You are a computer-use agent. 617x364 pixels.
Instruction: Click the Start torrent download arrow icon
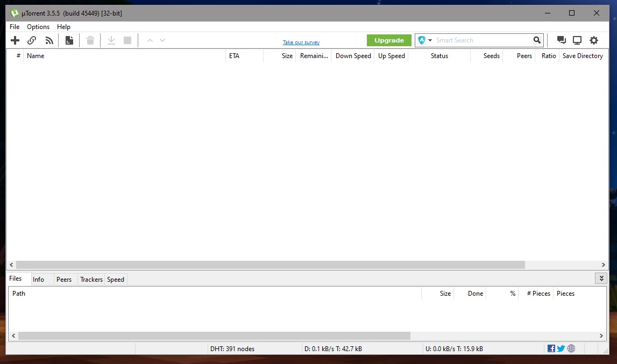(x=111, y=40)
